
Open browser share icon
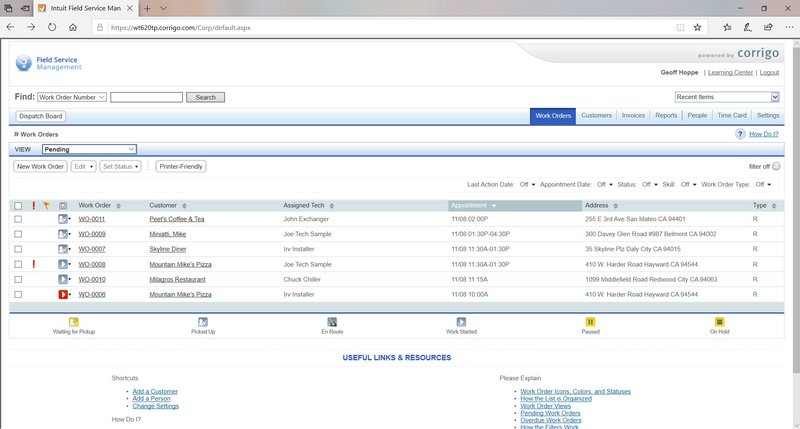point(768,28)
